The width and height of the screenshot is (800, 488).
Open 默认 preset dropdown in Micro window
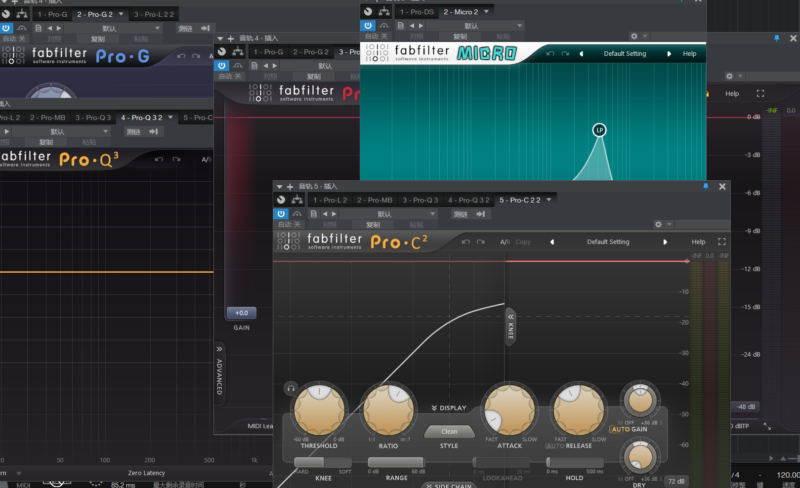coord(475,26)
